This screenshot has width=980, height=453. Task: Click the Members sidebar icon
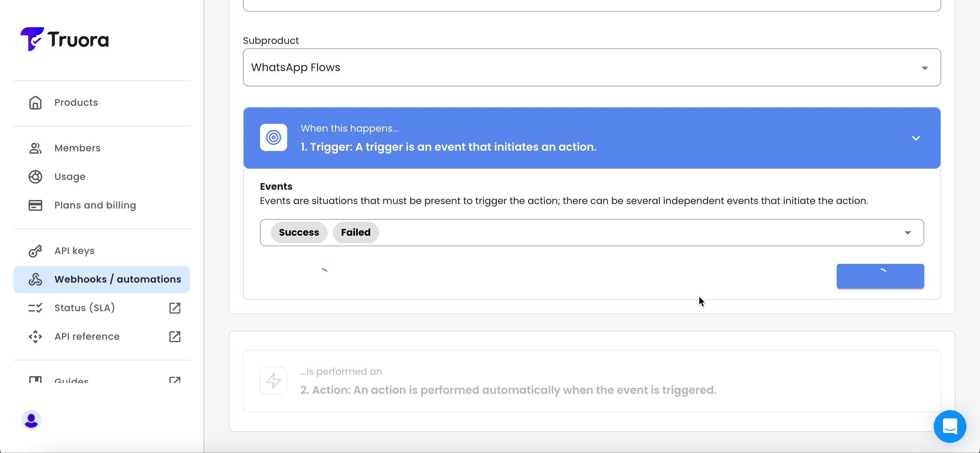pyautogui.click(x=35, y=148)
